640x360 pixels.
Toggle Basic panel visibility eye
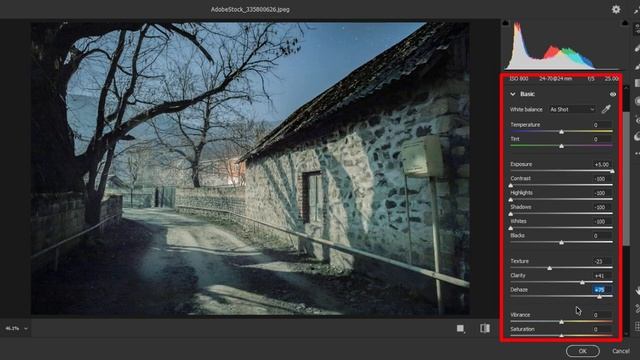click(x=613, y=94)
